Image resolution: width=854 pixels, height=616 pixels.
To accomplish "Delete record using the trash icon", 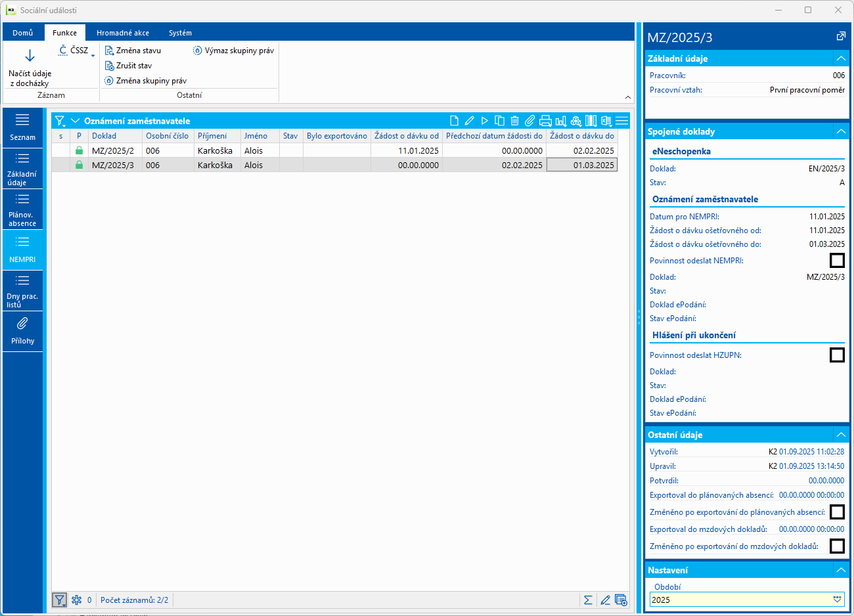I will click(x=514, y=121).
